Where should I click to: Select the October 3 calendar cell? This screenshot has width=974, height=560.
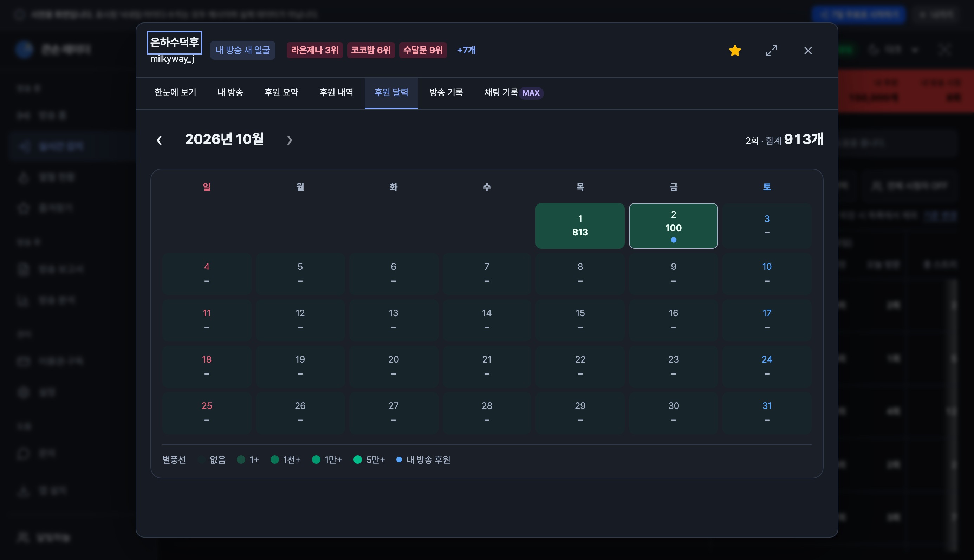point(767,226)
